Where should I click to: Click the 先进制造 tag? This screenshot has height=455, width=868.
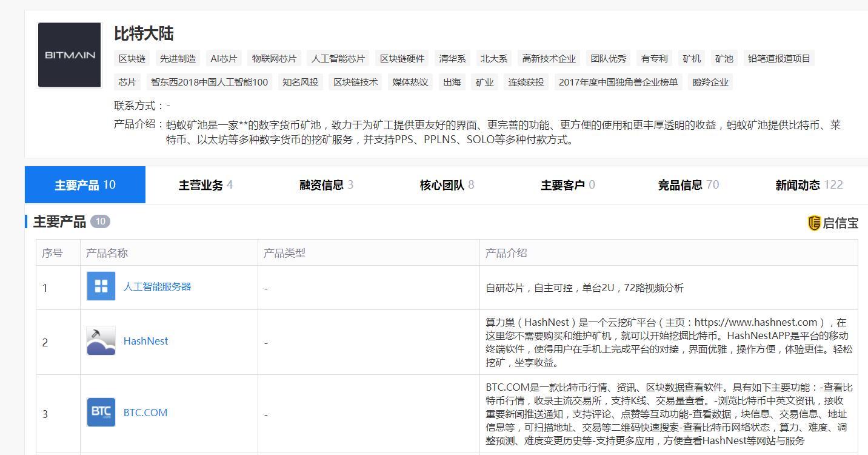[x=178, y=58]
